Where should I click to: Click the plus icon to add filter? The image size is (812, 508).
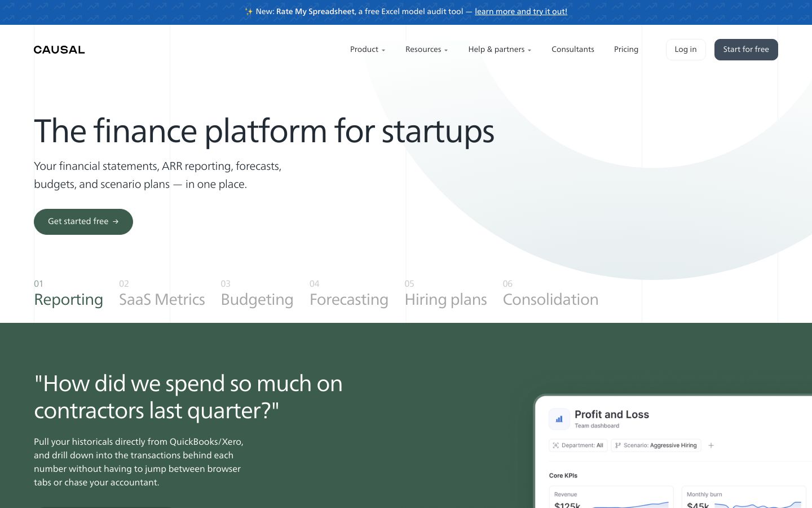click(711, 445)
